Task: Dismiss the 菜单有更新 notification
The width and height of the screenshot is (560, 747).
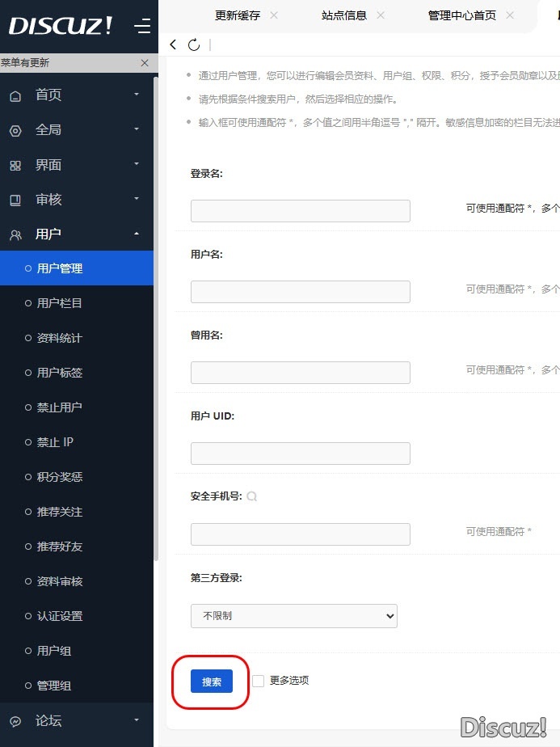Action: tap(145, 63)
